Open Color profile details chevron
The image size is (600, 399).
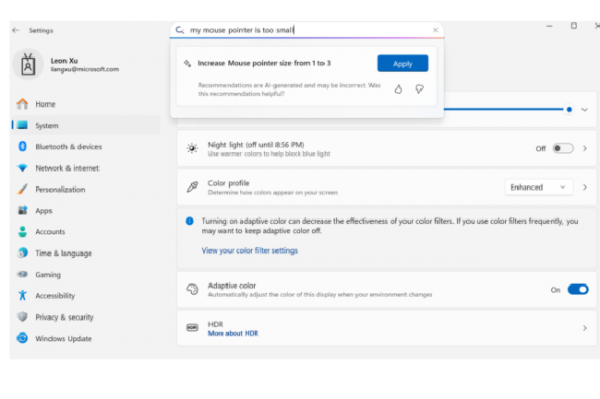(x=585, y=187)
